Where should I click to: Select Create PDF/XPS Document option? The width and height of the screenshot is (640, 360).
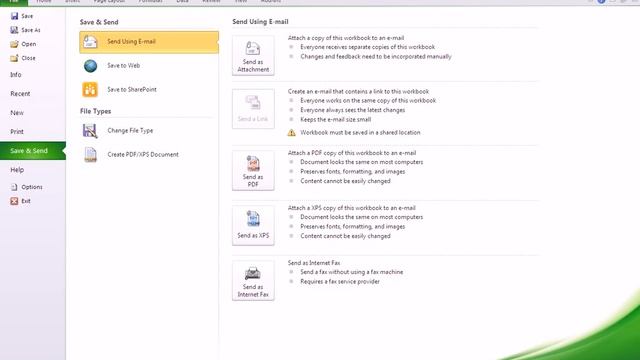(149, 154)
